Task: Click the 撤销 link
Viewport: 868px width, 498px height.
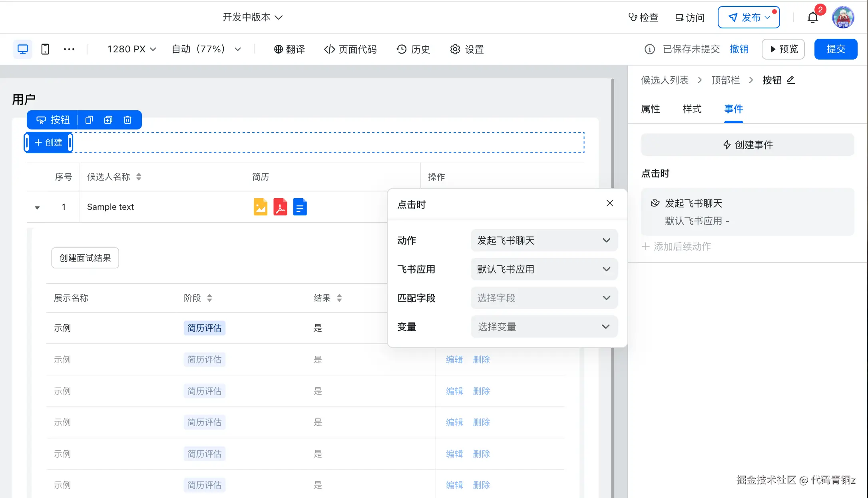Action: tap(739, 49)
